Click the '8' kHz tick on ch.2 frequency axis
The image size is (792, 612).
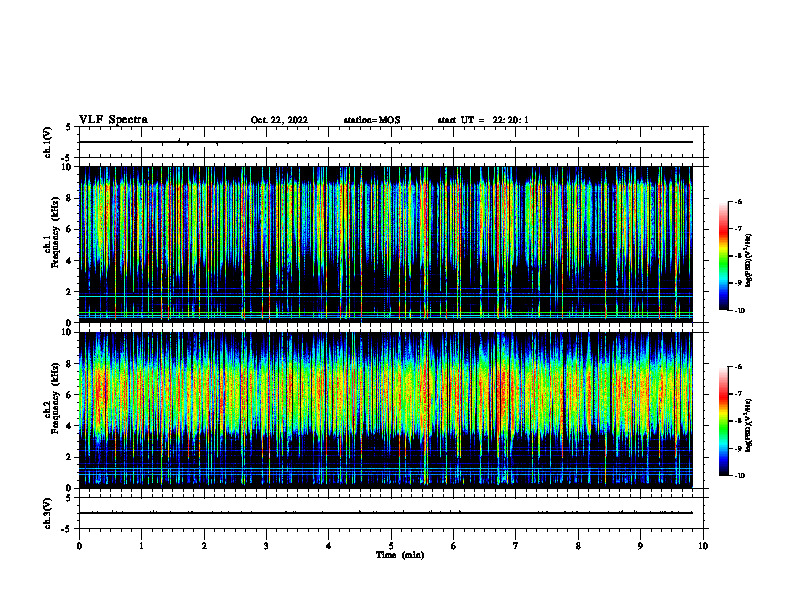pos(70,364)
